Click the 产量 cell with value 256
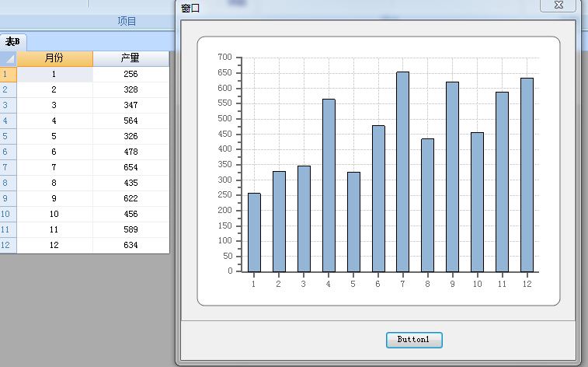This screenshot has height=367, width=588. tap(130, 75)
